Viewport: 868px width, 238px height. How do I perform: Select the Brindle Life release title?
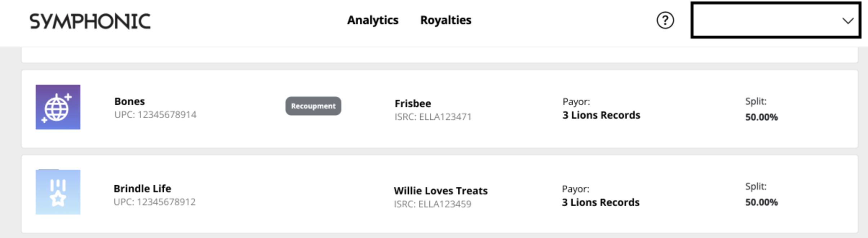pyautogui.click(x=142, y=189)
